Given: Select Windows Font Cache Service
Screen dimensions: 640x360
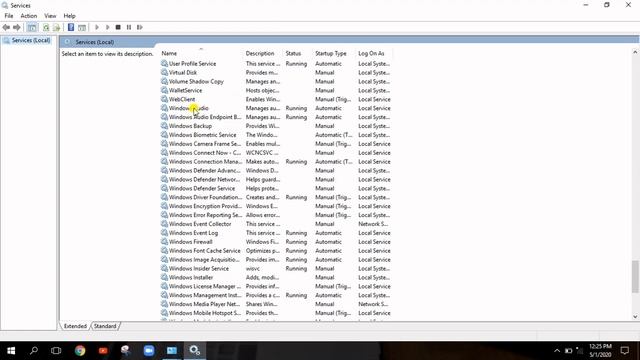Looking at the screenshot, I should tap(276, 251).
